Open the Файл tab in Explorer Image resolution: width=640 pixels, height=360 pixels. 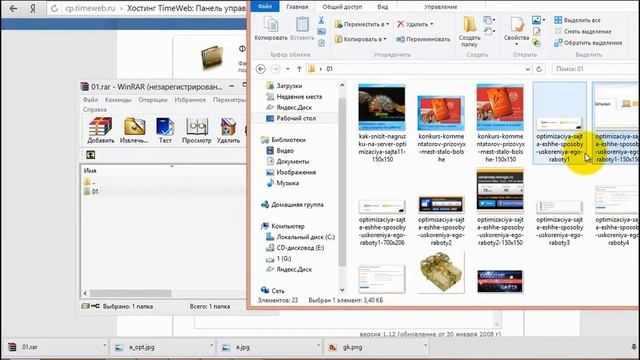tap(265, 7)
